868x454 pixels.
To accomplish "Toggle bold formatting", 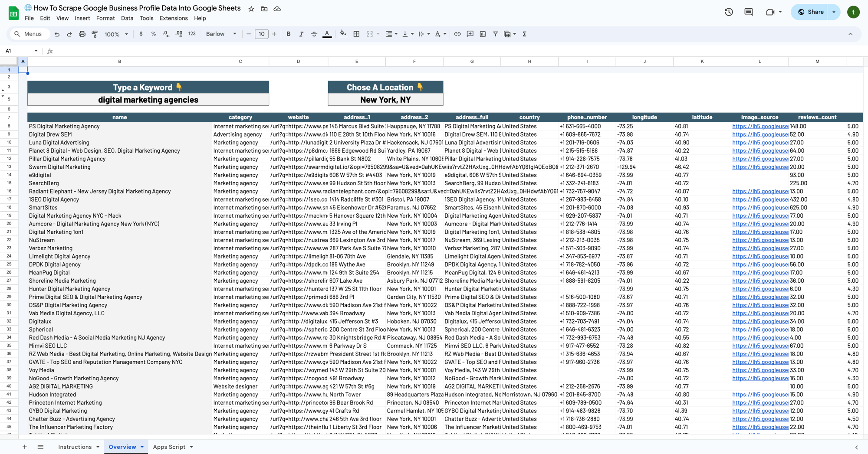I will (x=289, y=34).
